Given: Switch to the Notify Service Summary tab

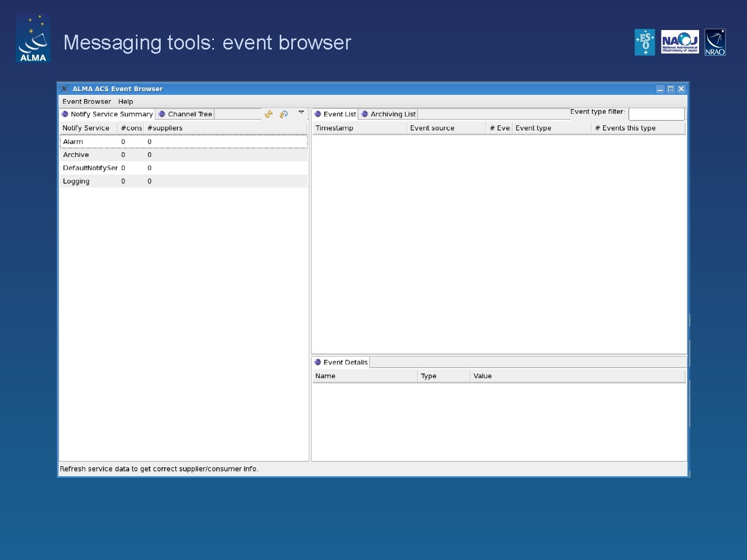Looking at the screenshot, I should pyautogui.click(x=107, y=114).
